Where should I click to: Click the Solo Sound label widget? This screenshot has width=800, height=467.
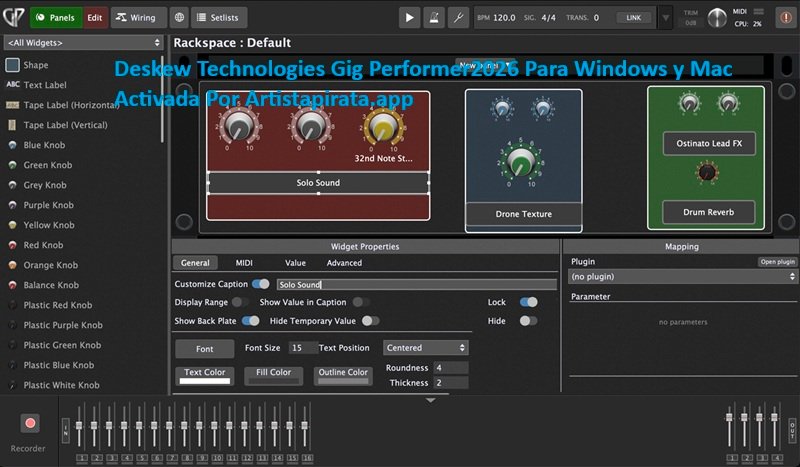click(318, 183)
